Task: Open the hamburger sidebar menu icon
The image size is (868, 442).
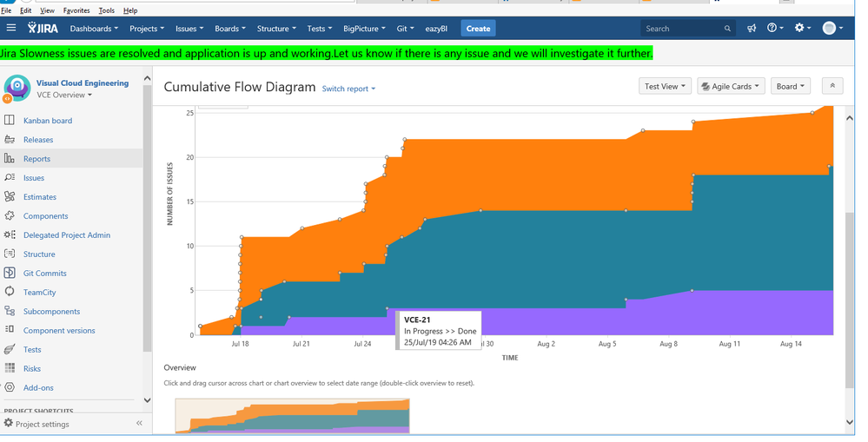Action: click(11, 28)
